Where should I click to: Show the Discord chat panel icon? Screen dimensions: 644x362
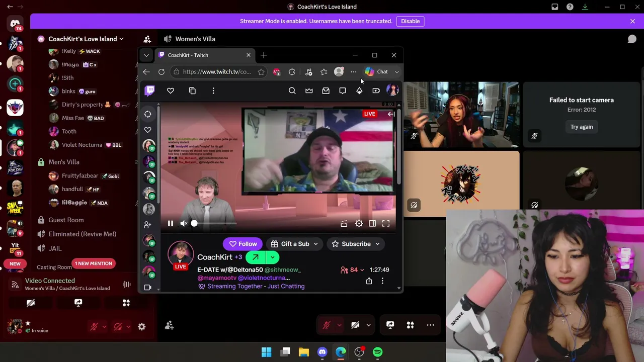pos(632,39)
